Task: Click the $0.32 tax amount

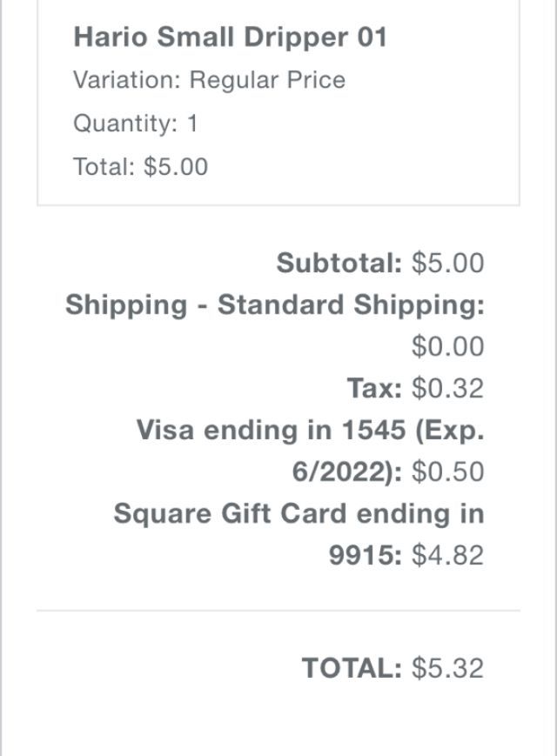Action: point(447,388)
